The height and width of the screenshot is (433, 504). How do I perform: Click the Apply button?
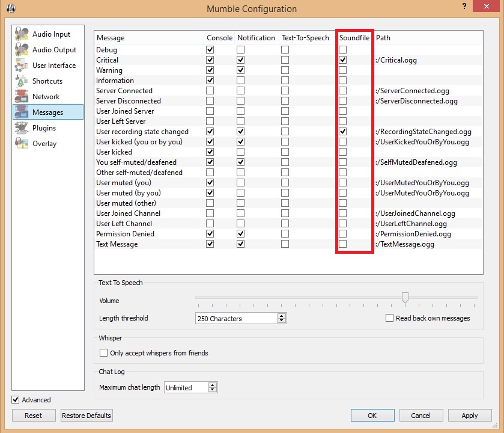coord(470,416)
